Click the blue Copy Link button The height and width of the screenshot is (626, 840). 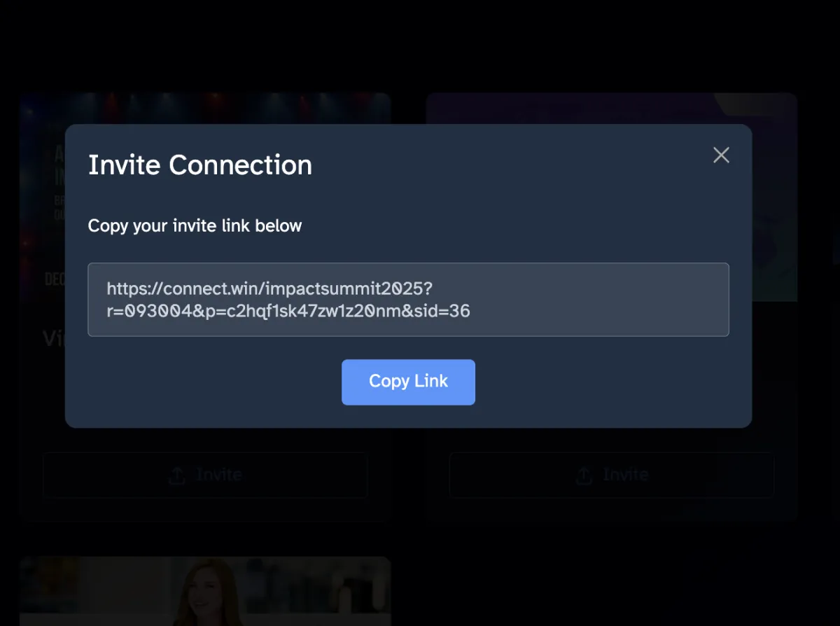(x=408, y=382)
